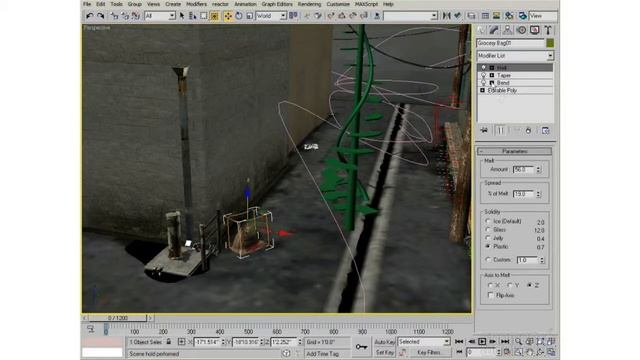Open the Motion command panel tab
The height and width of the screenshot is (360, 640).
[521, 30]
